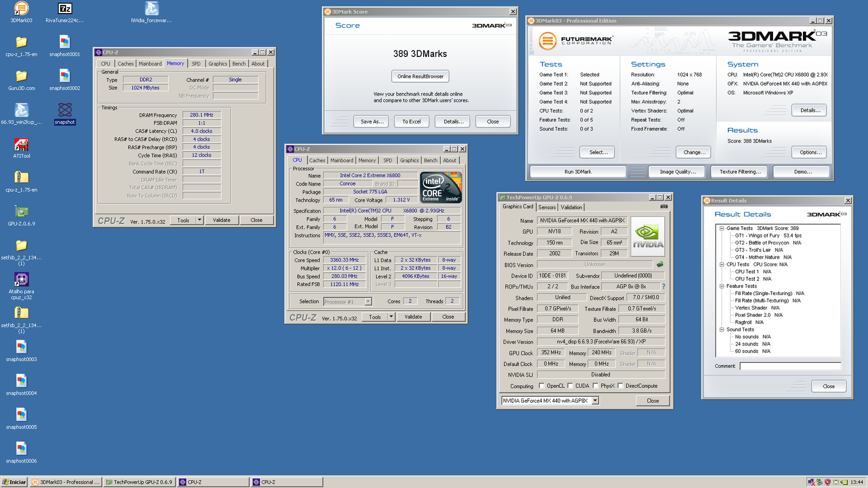Switch to the Mainboard tab in CPU window
The image size is (868, 488).
pos(342,160)
